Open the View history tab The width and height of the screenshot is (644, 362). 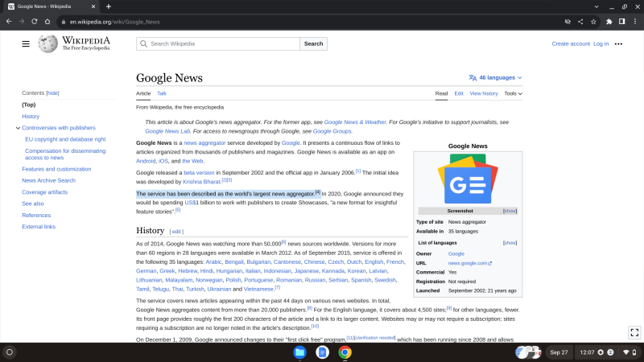484,93
